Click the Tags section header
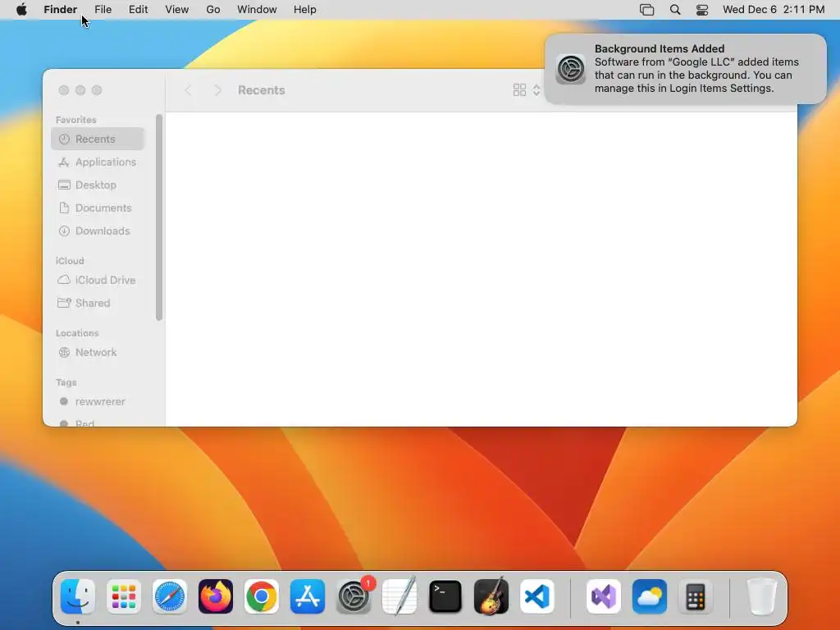Image resolution: width=840 pixels, height=630 pixels. [x=66, y=382]
